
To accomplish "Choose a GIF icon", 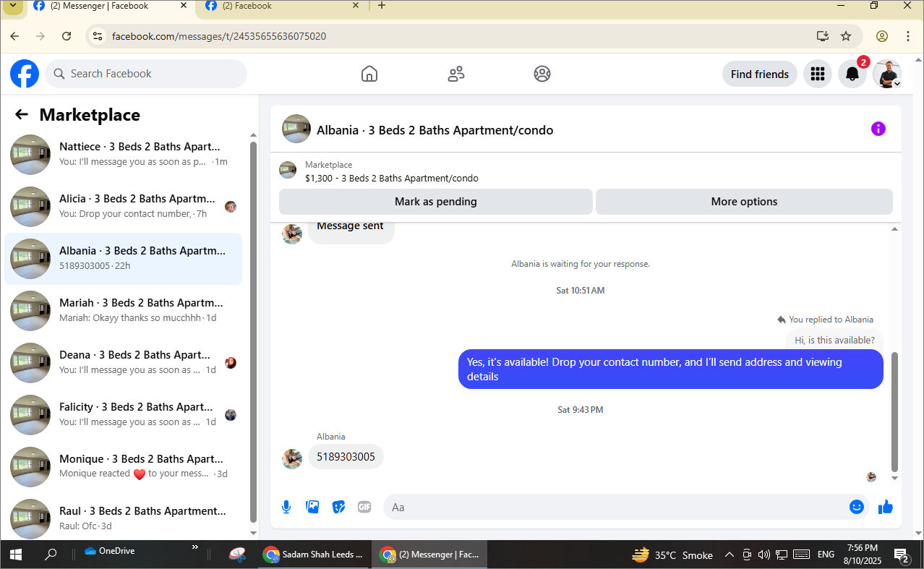I will pyautogui.click(x=364, y=507).
